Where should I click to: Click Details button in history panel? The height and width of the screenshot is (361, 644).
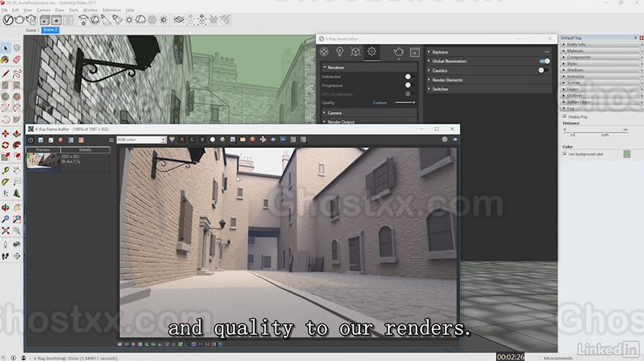85,150
